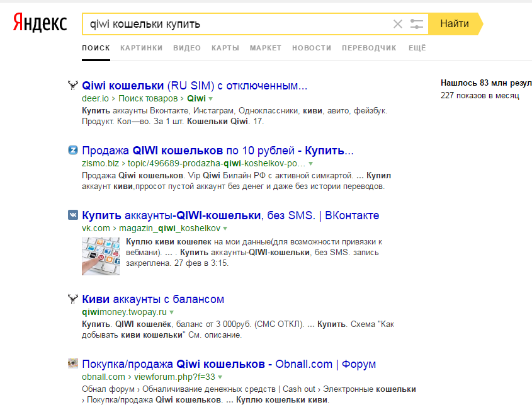
Task: Open Киви аккаунты с балансом result
Action: point(153,299)
